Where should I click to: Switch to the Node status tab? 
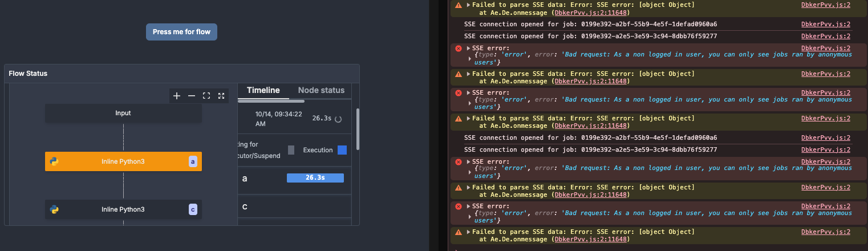coord(321,90)
